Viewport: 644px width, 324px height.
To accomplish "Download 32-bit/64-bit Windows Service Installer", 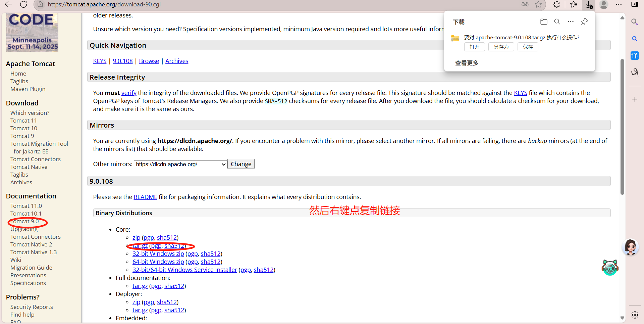I will click(x=184, y=270).
